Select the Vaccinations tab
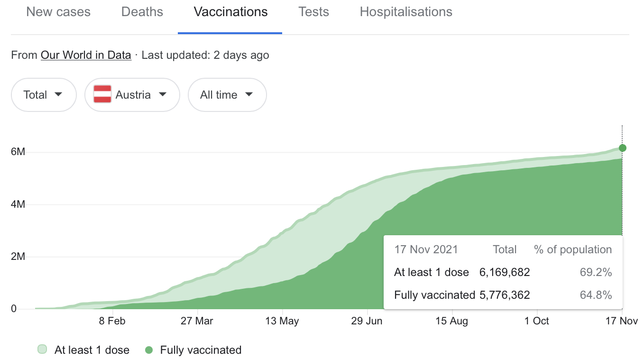 230,12
